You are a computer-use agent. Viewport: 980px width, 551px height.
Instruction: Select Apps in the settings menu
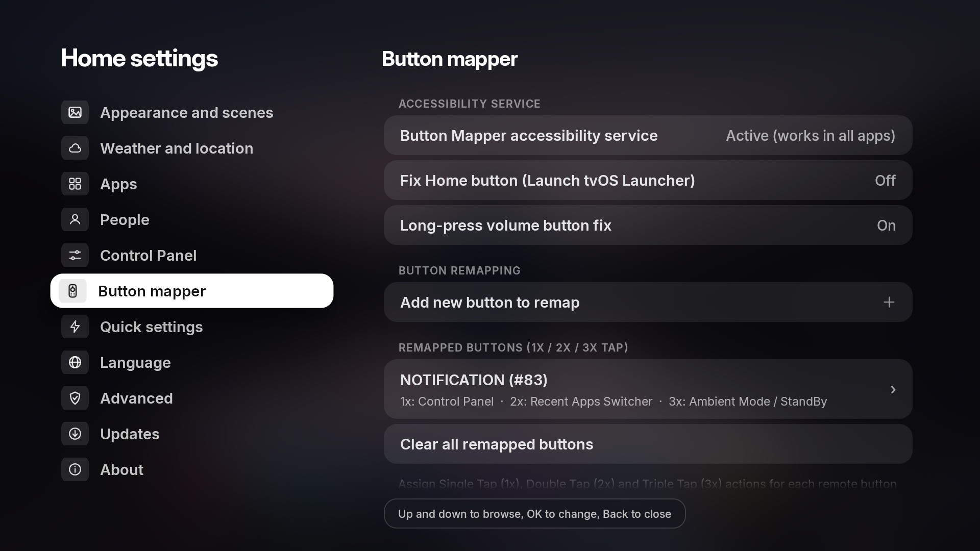(118, 184)
